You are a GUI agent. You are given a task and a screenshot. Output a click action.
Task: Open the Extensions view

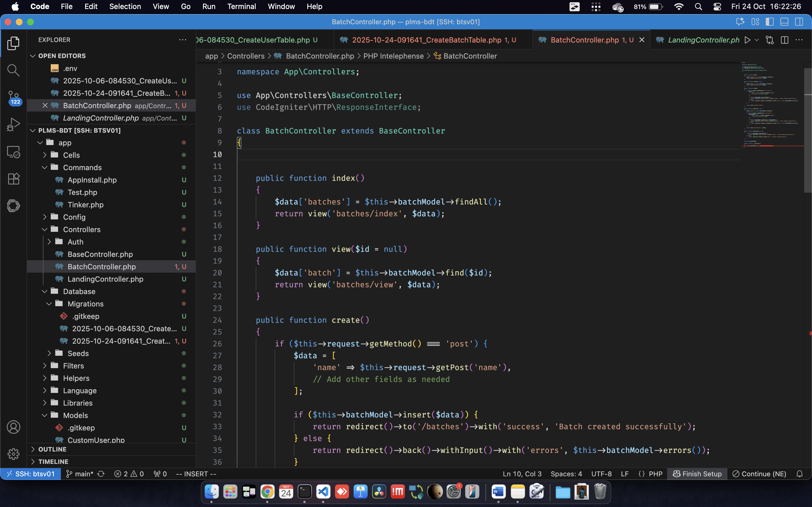pos(13,179)
